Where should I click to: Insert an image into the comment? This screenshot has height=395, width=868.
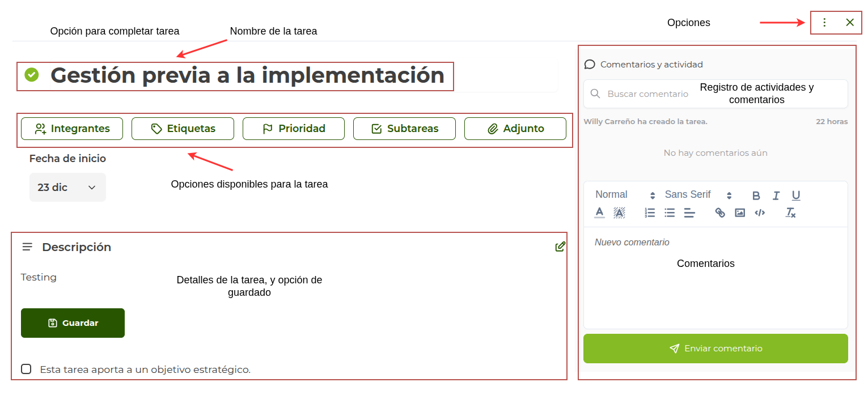coord(739,212)
